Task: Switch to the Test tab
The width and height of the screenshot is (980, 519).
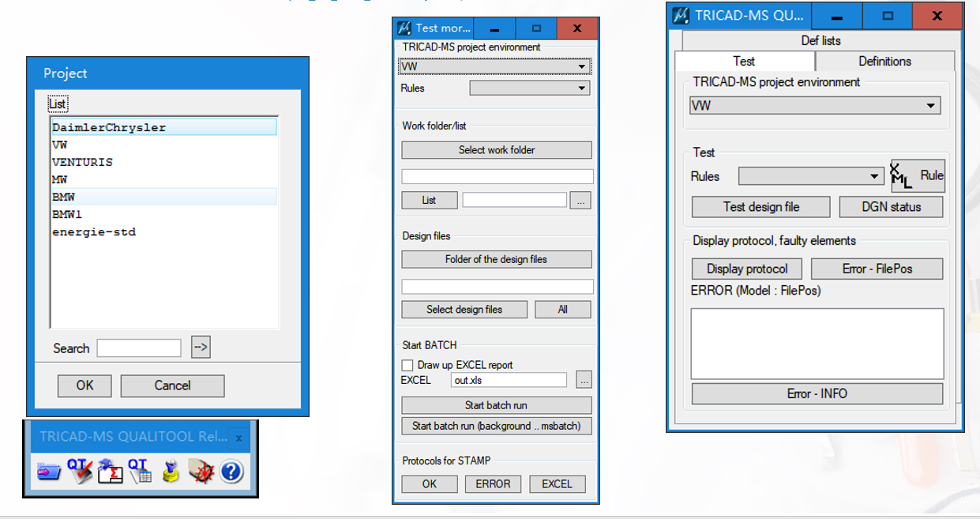Action: pyautogui.click(x=744, y=61)
